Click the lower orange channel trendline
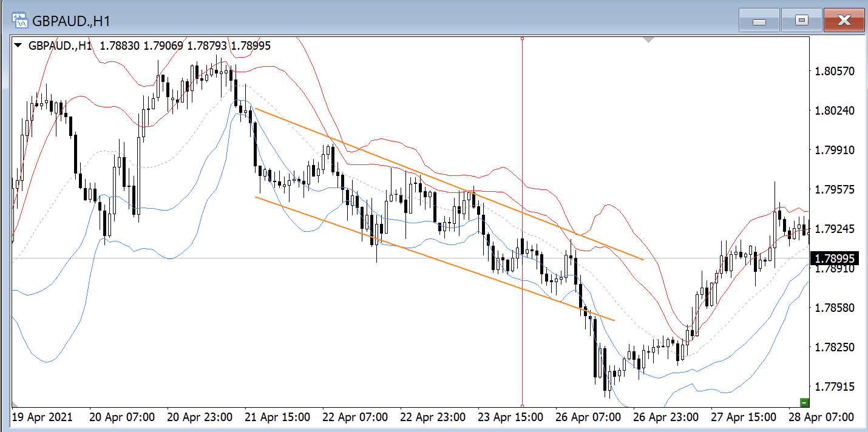The width and height of the screenshot is (868, 432). click(435, 258)
